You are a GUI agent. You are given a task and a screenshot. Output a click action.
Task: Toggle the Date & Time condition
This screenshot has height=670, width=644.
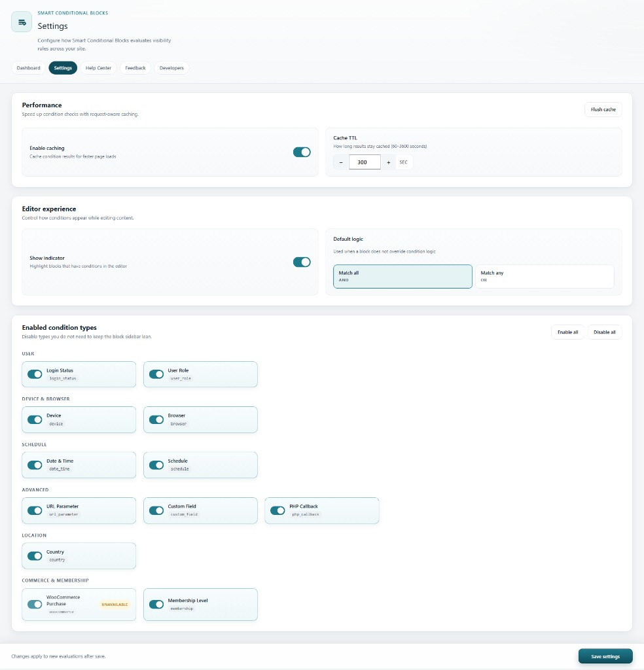35,465
